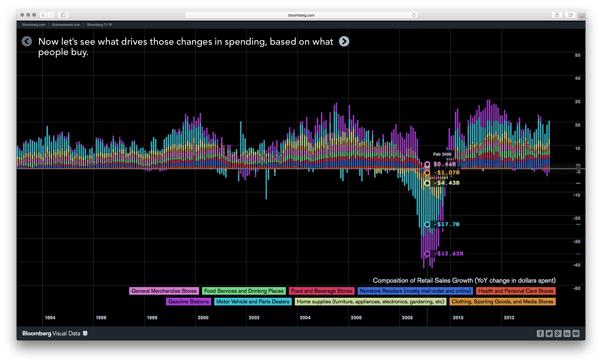Viewport: 602px width, 364px height.
Task: Open the tab overview icon
Action: click(x=570, y=15)
